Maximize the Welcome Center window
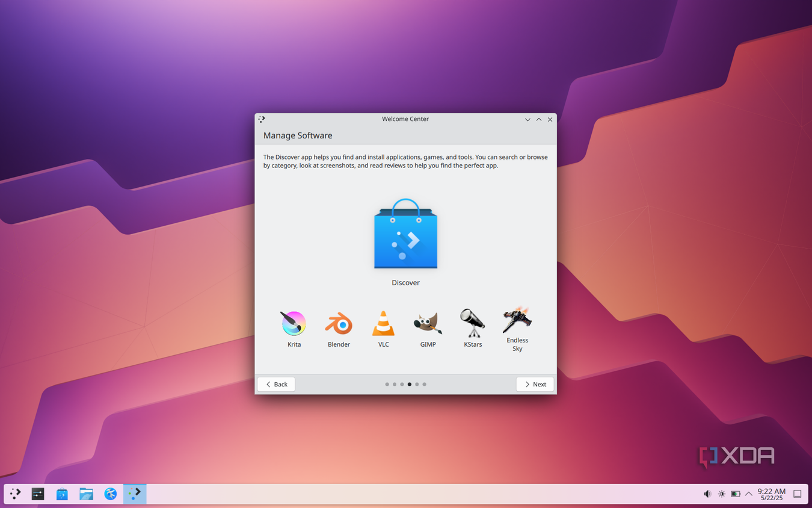 tap(539, 119)
